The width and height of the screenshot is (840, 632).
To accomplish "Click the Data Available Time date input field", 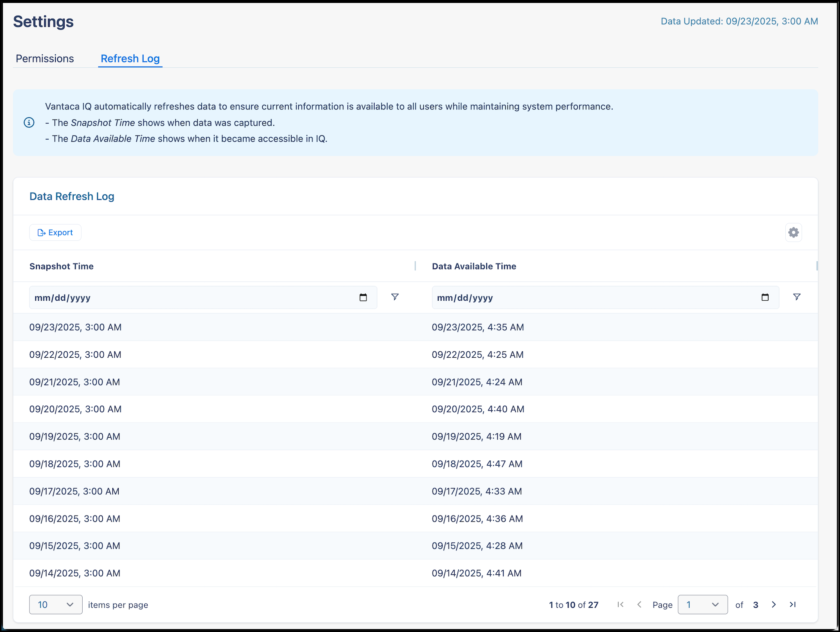I will click(551, 297).
